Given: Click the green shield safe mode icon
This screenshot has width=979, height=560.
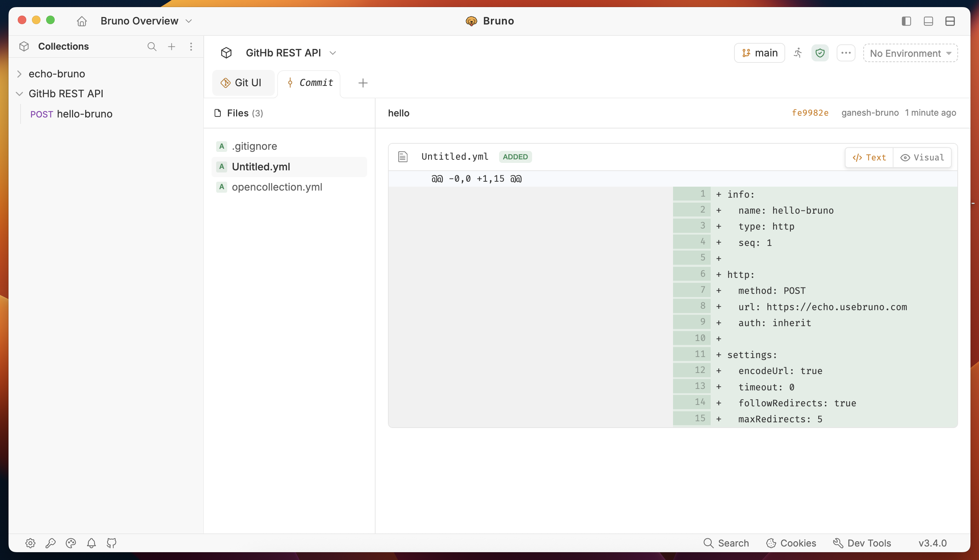Looking at the screenshot, I should coord(820,53).
